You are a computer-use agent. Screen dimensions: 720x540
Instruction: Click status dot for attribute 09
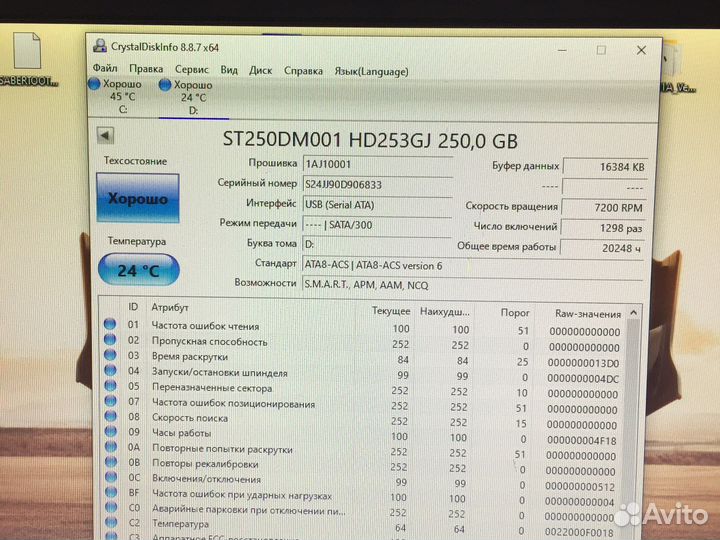[x=111, y=431]
